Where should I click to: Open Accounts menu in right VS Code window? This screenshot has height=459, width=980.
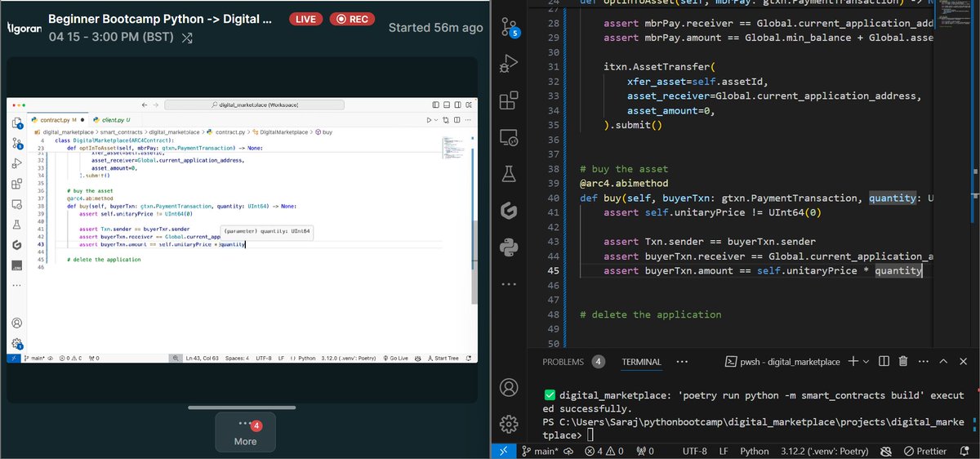pos(509,386)
